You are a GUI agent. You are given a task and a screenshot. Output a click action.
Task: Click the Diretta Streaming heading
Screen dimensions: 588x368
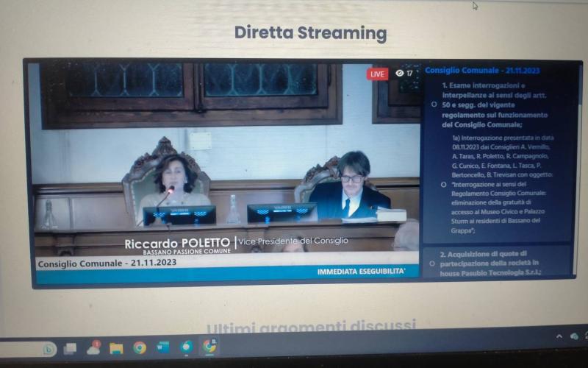(x=310, y=32)
